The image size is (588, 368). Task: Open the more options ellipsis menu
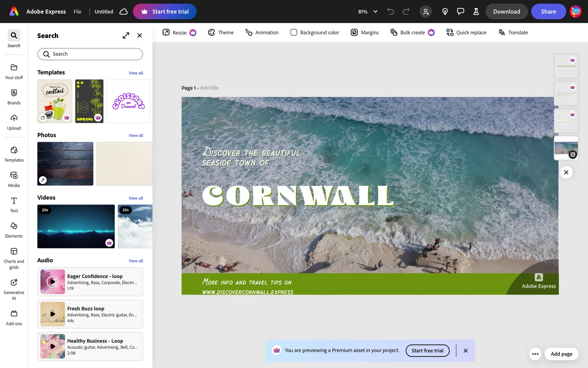pyautogui.click(x=535, y=354)
